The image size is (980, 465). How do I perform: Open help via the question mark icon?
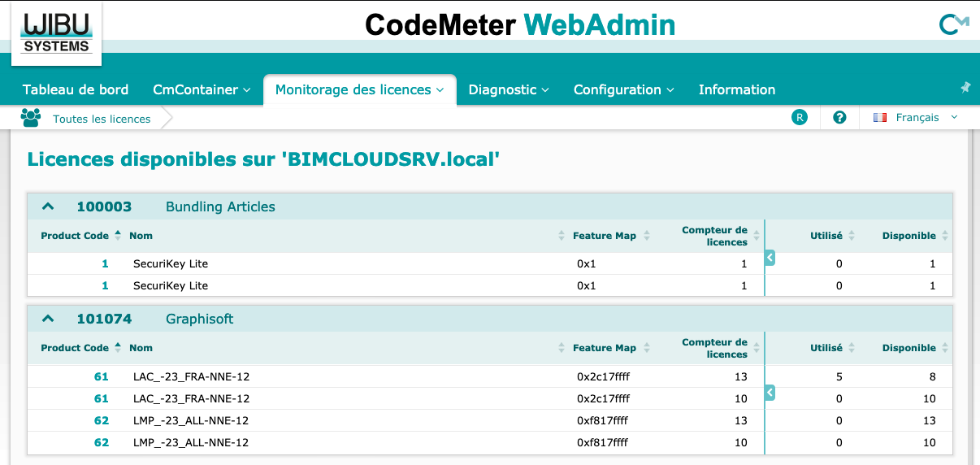tap(840, 118)
